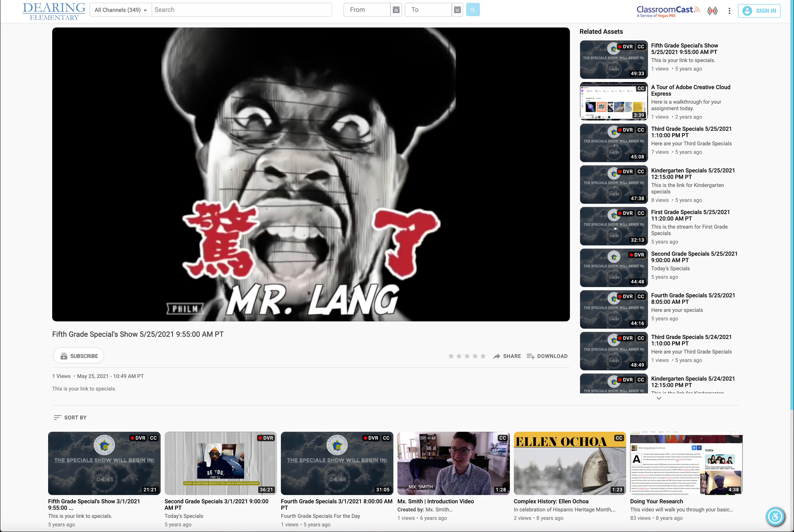Toggle Subscribe for this channel

(x=78, y=356)
